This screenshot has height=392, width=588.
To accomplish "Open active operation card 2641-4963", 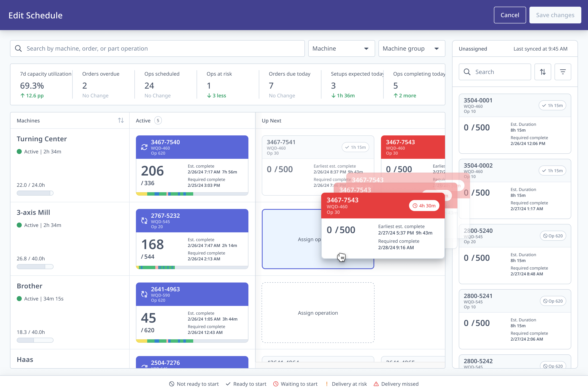I will [x=192, y=312].
